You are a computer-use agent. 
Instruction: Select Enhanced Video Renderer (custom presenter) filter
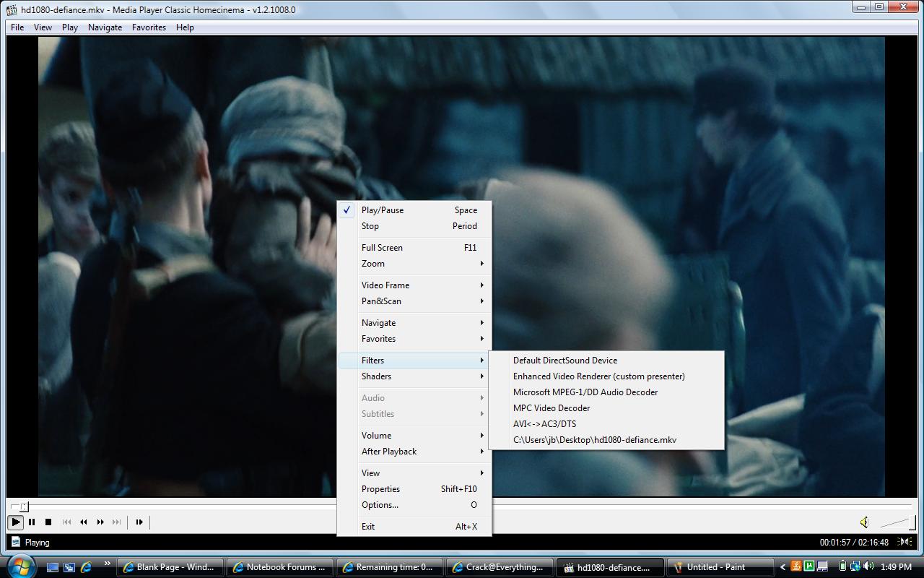606,376
